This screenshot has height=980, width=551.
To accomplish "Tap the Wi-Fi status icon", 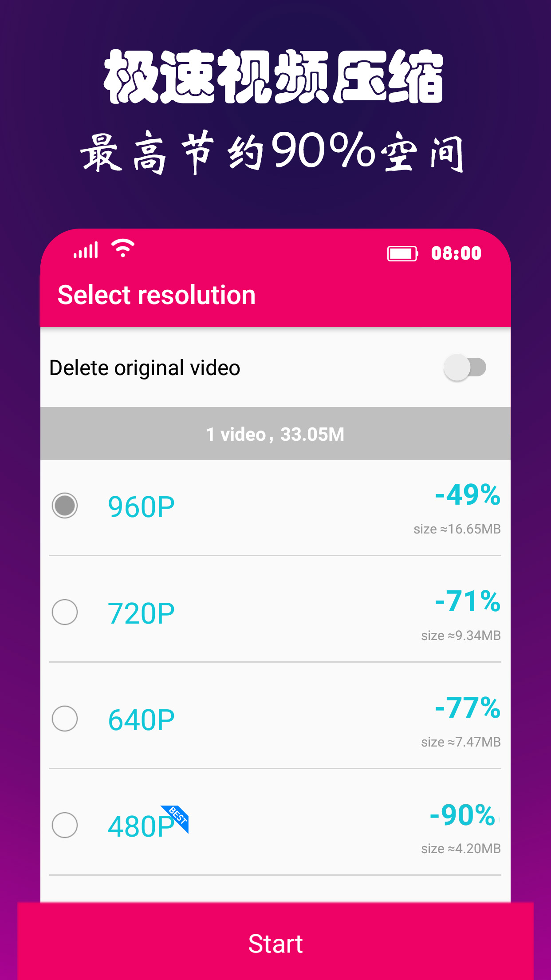I will pos(123,248).
